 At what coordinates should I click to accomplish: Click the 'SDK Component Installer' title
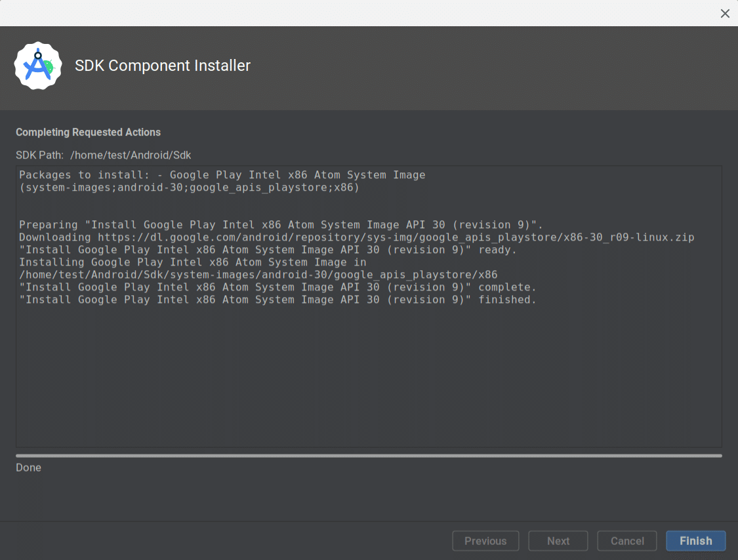[163, 66]
